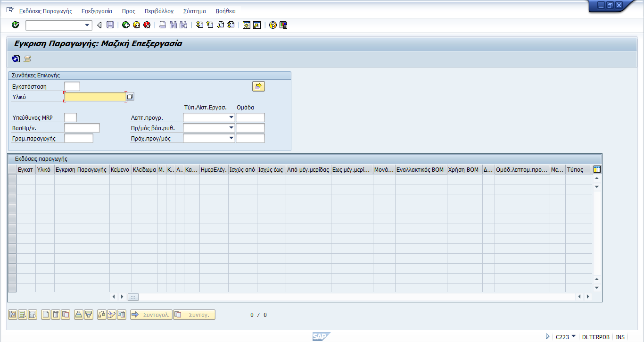Open the Εκδόσεις Παραγωγής menu
The height and width of the screenshot is (342, 644).
point(46,11)
